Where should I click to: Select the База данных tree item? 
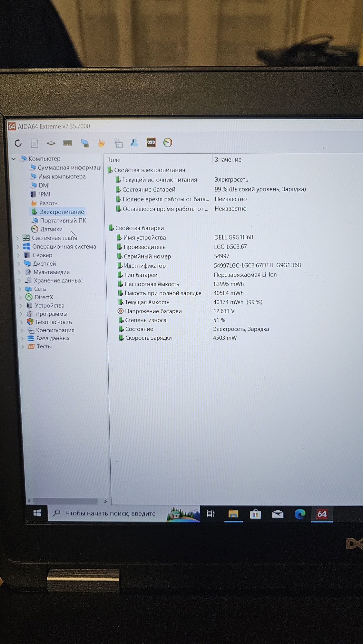click(x=49, y=338)
